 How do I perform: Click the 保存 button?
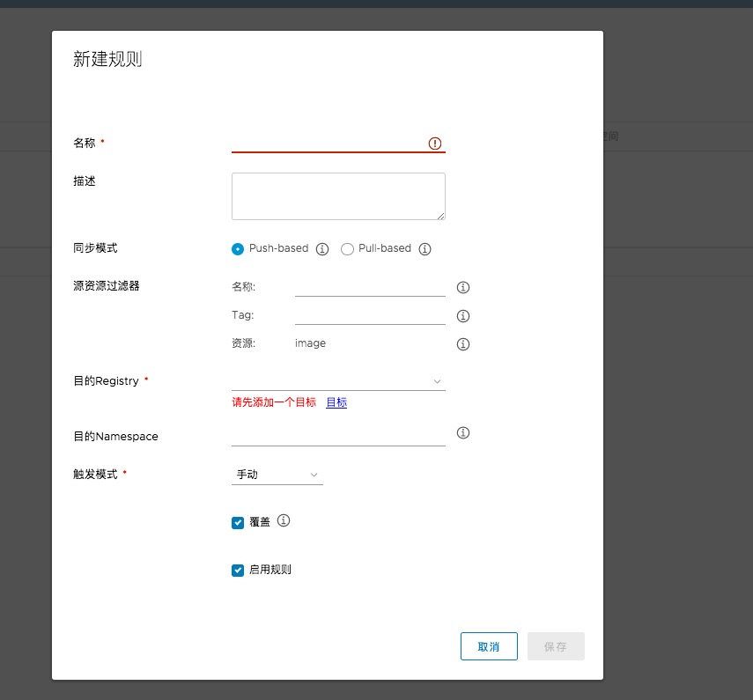[556, 646]
